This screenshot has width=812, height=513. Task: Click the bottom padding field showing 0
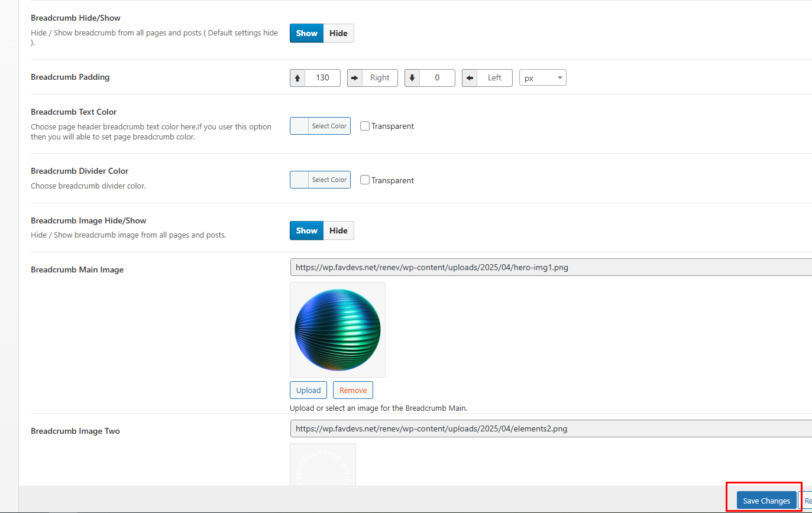(437, 78)
